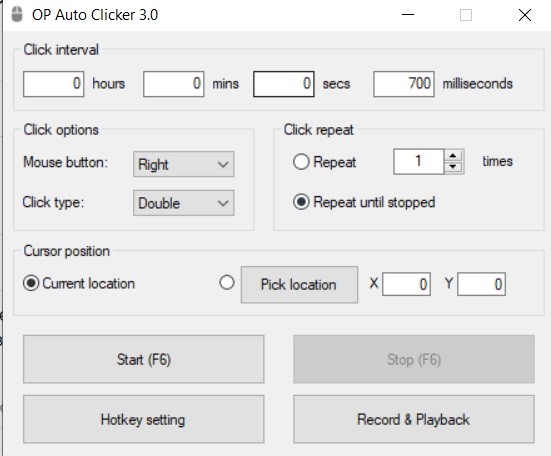Click the 'Click type:' label
The width and height of the screenshot is (551, 456).
pos(53,202)
